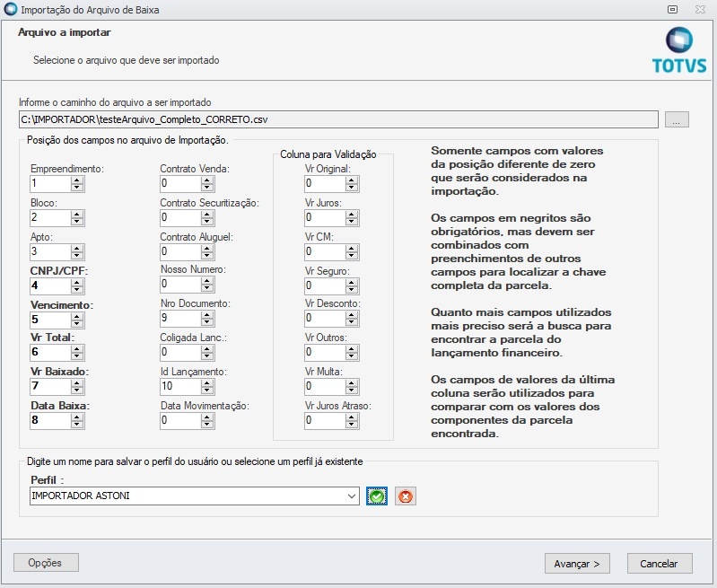
Task: Increase the Vencimento spinner value
Action: click(77, 316)
